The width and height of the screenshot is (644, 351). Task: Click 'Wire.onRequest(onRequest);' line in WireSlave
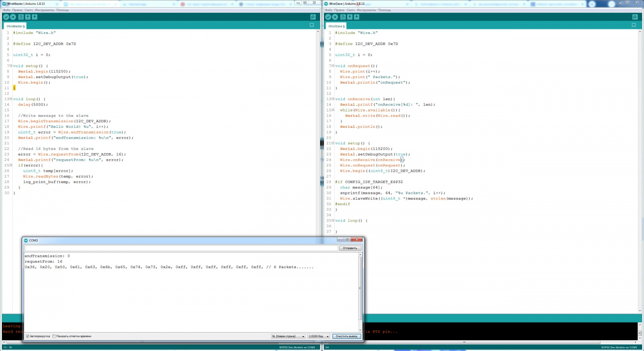(x=372, y=165)
